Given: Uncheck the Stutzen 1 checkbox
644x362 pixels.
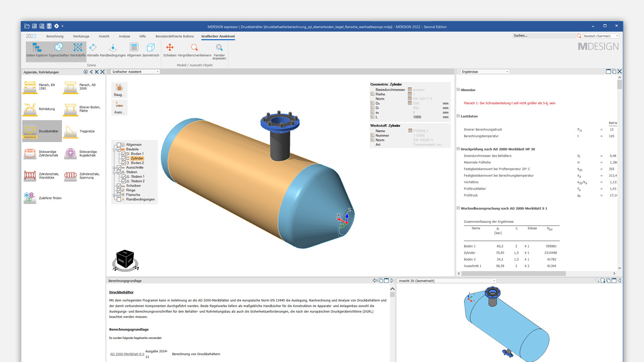Looking at the screenshot, I should [x=123, y=176].
